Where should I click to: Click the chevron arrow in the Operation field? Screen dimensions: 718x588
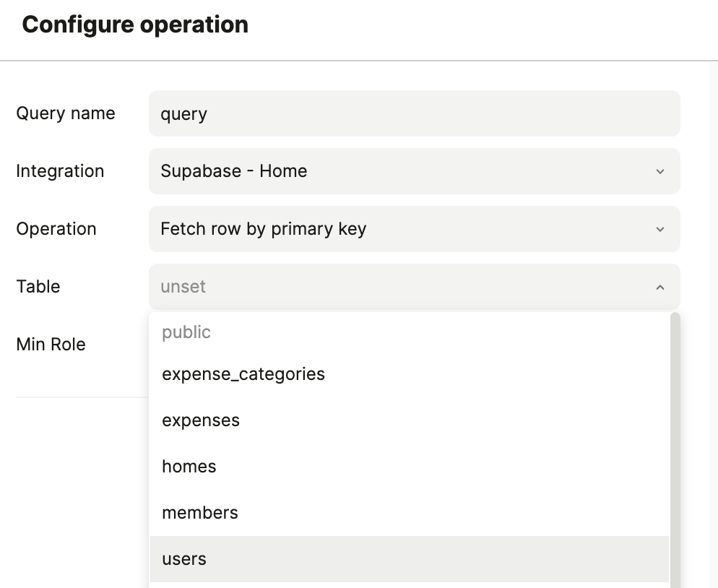[x=659, y=229]
